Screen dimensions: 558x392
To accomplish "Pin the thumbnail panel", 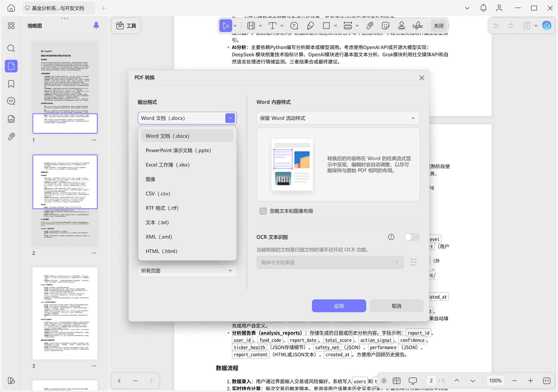I will point(96,25).
